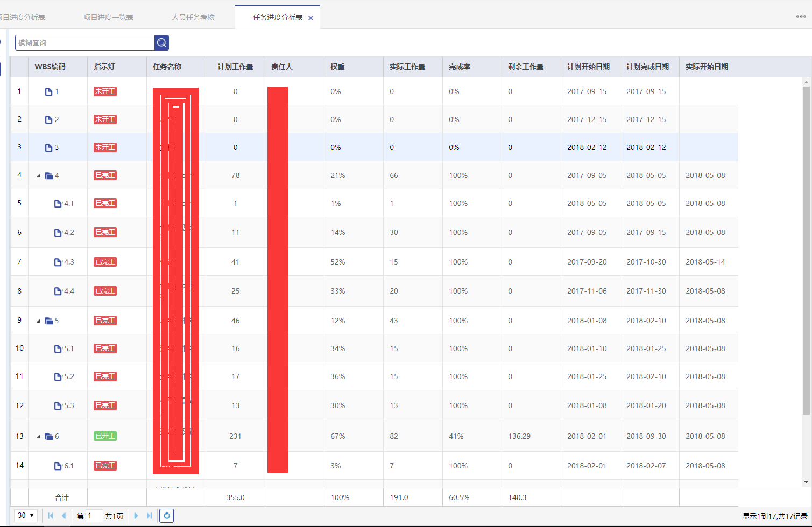Go to first page arrow icon
Screen dimensions: 812x527
[51, 516]
